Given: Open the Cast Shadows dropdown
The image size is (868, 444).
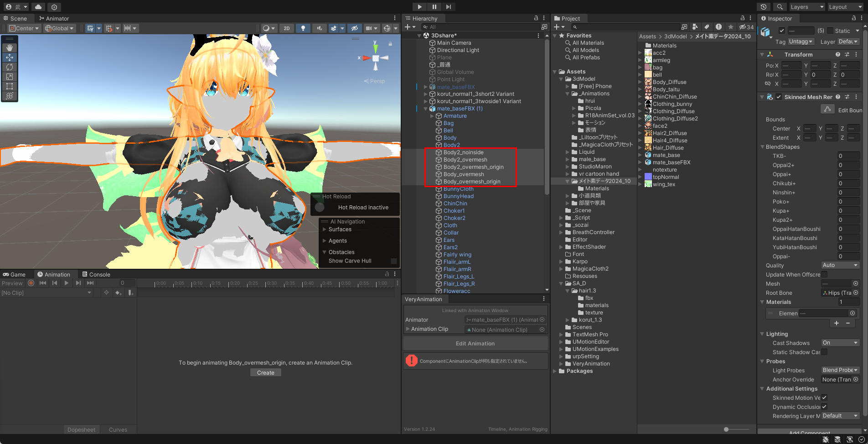Looking at the screenshot, I should (x=840, y=343).
